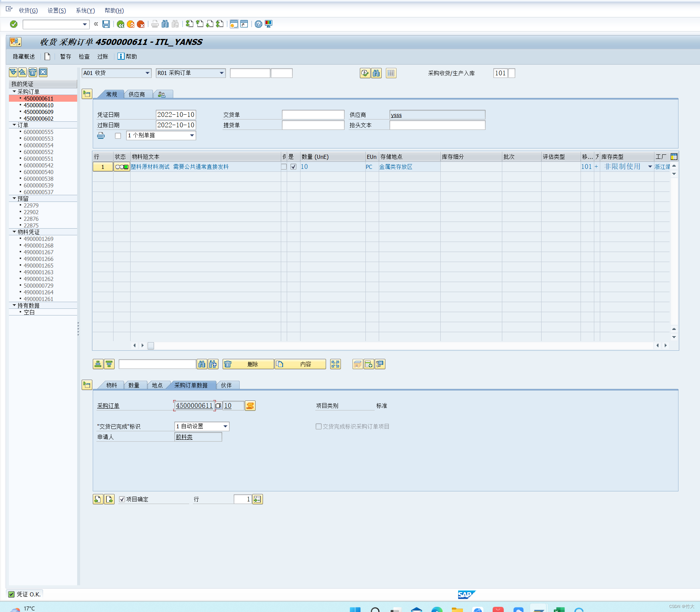Open the R01 采购订单 dropdown
This screenshot has height=612, width=700.
tap(221, 73)
